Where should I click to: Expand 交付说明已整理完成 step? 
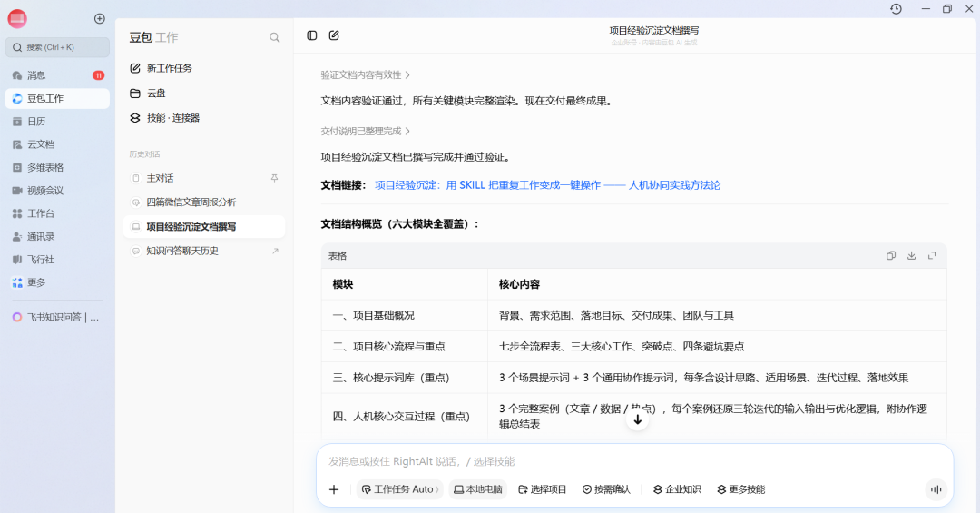tap(366, 132)
